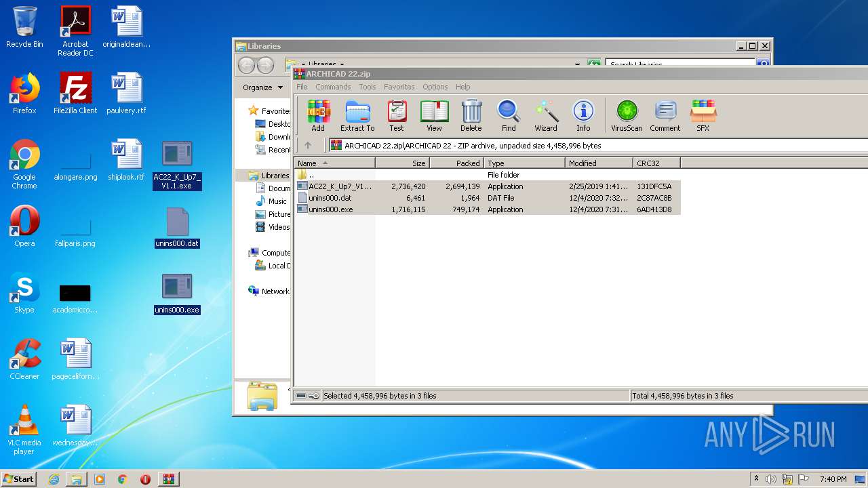
Task: Select unins000.dat file on the desktop
Action: tap(177, 227)
